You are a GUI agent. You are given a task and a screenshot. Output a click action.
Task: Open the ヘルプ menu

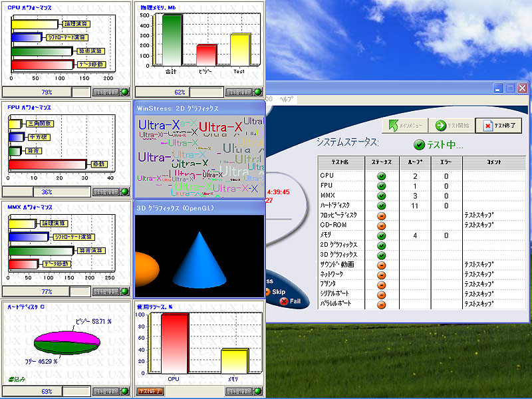(287, 99)
